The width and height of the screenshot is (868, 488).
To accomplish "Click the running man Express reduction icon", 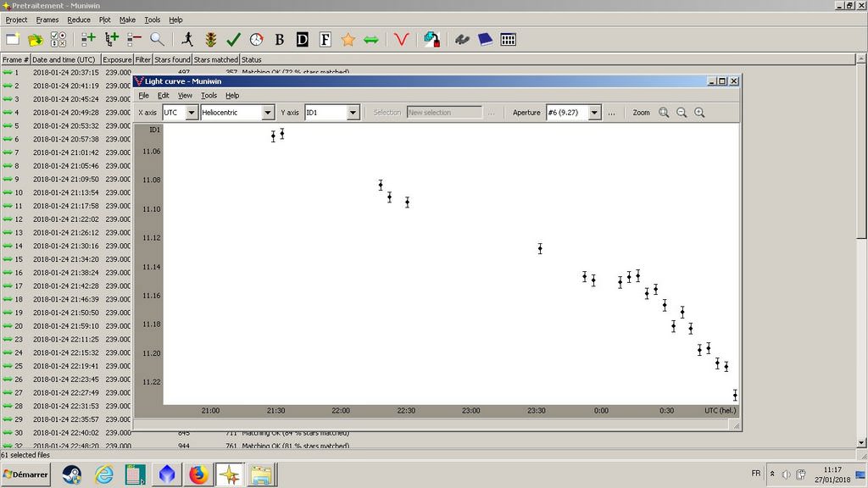I will click(x=187, y=39).
